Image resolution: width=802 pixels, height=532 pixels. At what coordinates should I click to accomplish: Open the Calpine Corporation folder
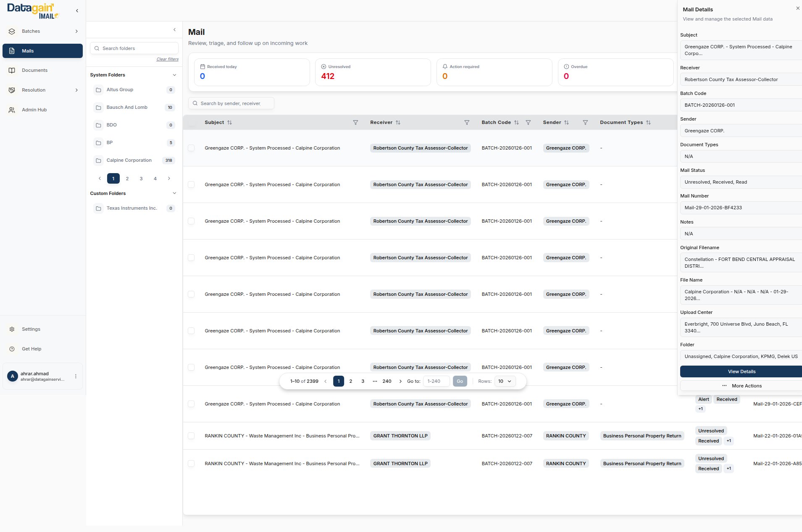pos(129,161)
